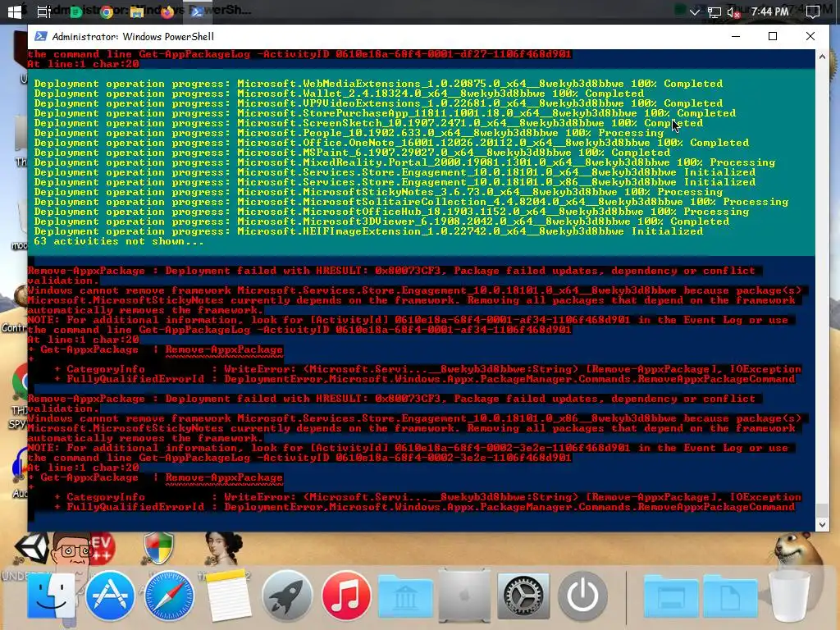Screen dimensions: 840x630
Task: Show hidden system tray icons
Action: [694, 11]
